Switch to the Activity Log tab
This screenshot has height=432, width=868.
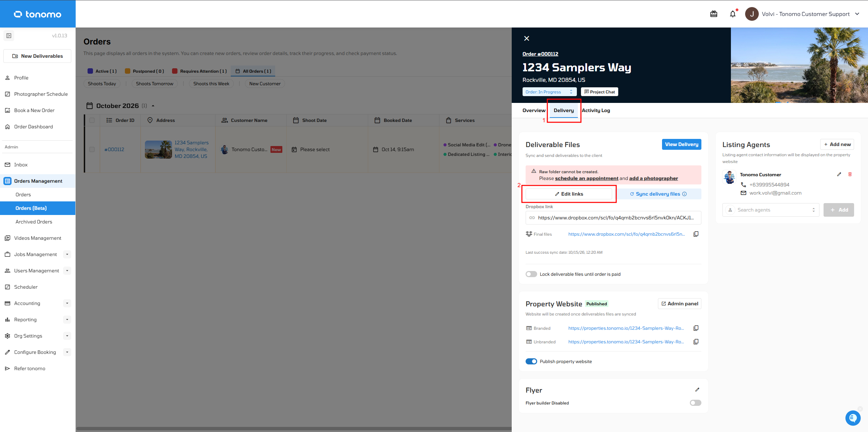coord(596,110)
